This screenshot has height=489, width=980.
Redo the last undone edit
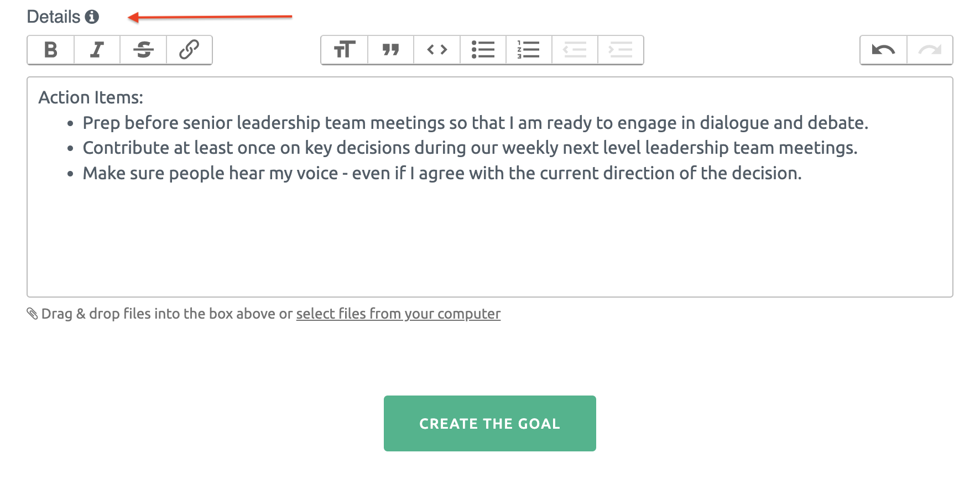pos(930,50)
